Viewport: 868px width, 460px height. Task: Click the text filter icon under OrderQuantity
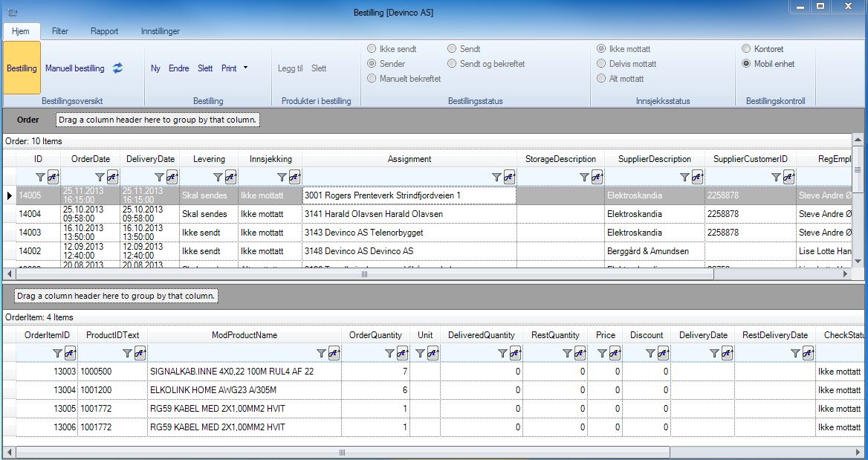402,353
